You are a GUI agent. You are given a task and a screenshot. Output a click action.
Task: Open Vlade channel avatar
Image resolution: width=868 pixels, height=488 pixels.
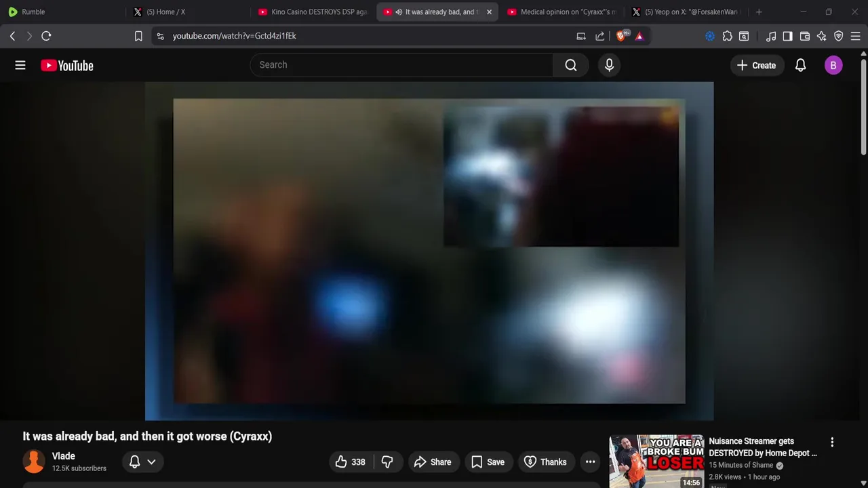point(34,462)
